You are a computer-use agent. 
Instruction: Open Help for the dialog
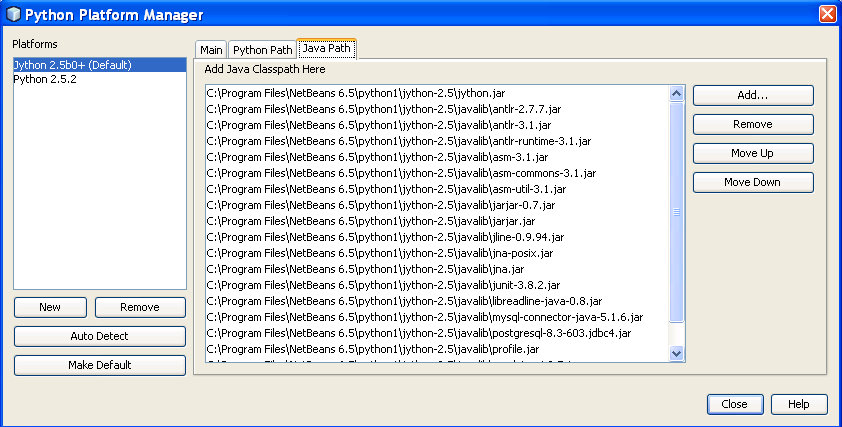point(799,404)
